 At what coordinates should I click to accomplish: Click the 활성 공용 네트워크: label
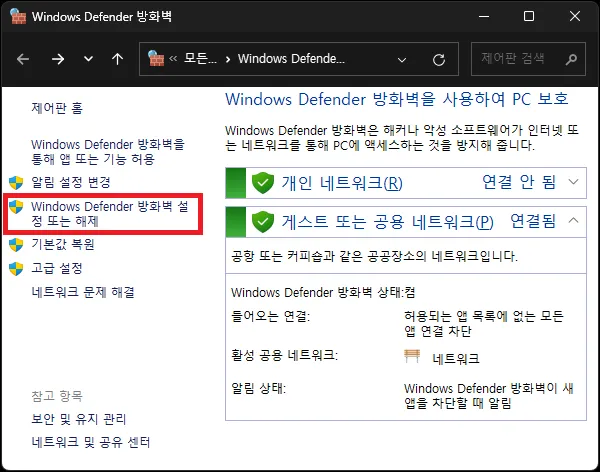coord(284,355)
